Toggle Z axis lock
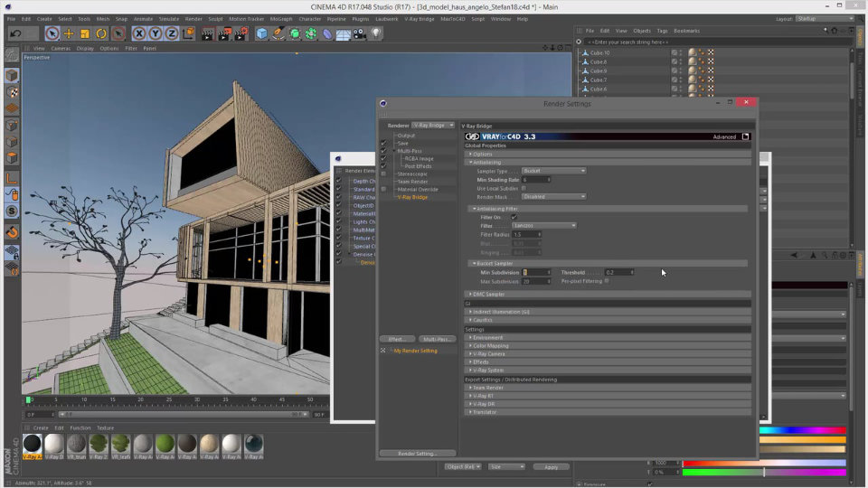 (172, 33)
